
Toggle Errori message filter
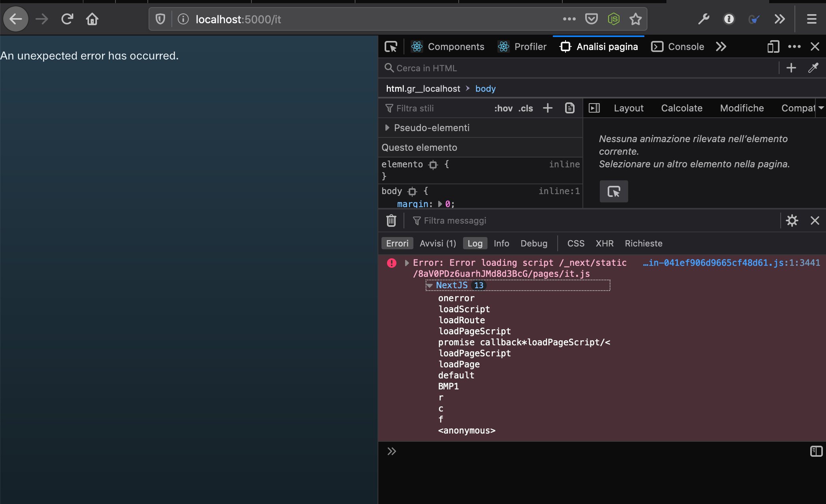coord(397,244)
